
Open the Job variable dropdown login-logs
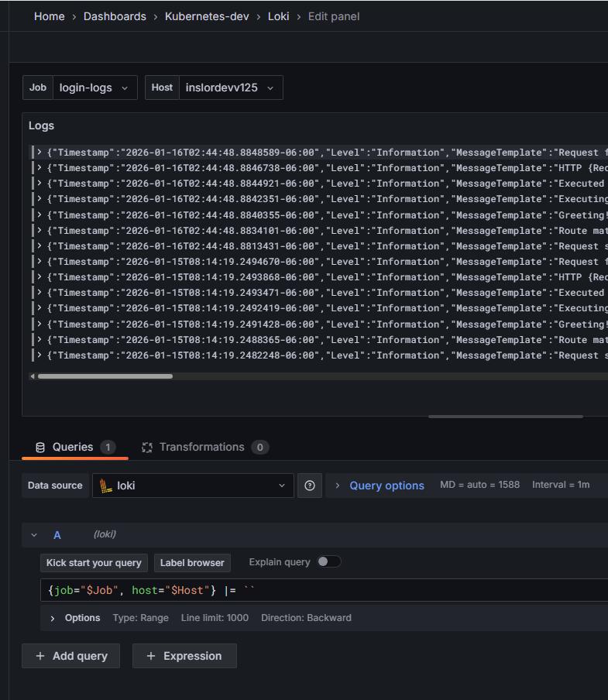click(94, 87)
